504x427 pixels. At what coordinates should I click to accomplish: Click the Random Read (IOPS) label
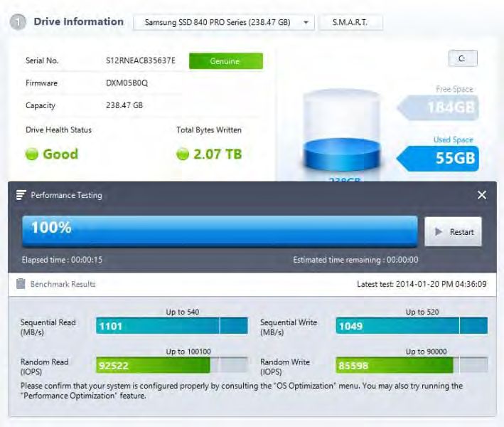pos(44,367)
